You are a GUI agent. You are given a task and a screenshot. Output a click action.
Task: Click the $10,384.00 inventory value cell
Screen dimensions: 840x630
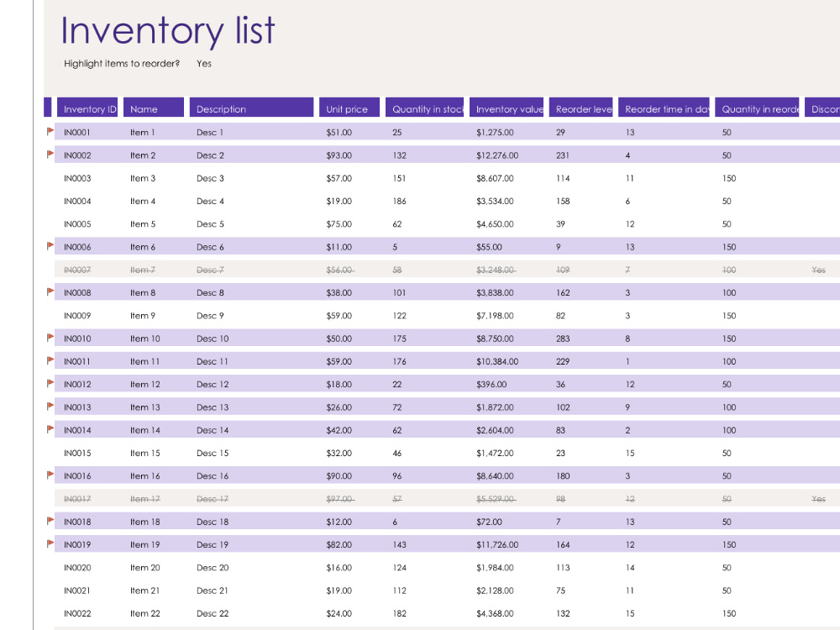[497, 361]
